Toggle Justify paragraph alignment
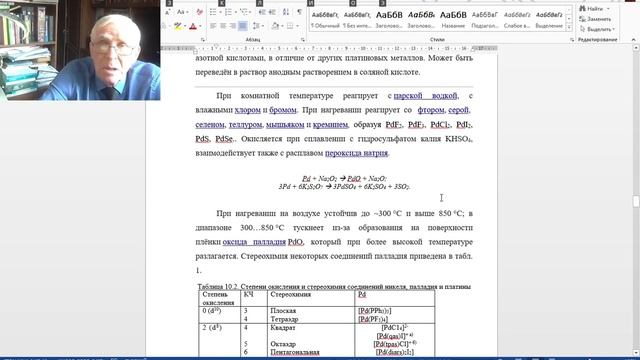640x360 pixels. click(x=242, y=26)
